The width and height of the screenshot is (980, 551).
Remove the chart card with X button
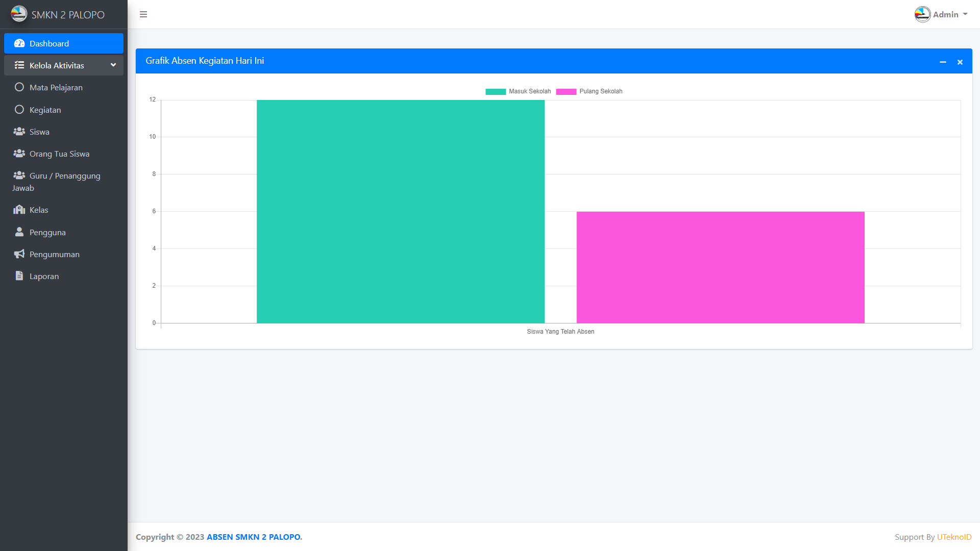coord(960,62)
